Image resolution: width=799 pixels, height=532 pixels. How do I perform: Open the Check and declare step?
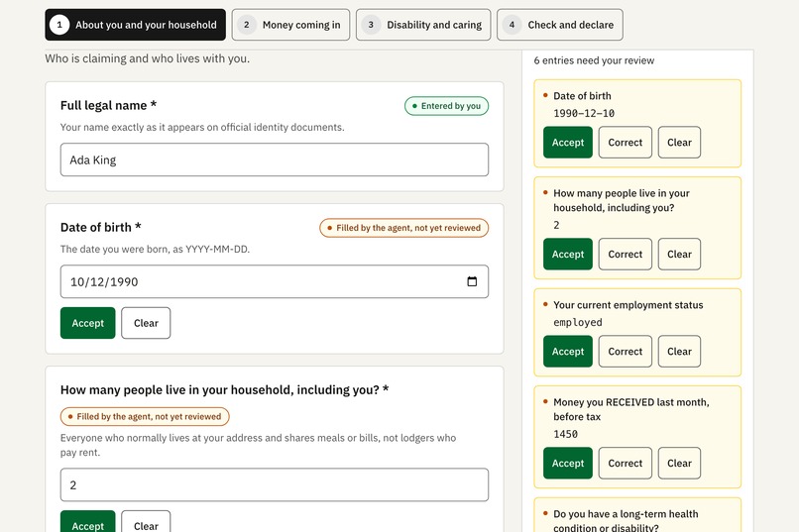pyautogui.click(x=560, y=25)
